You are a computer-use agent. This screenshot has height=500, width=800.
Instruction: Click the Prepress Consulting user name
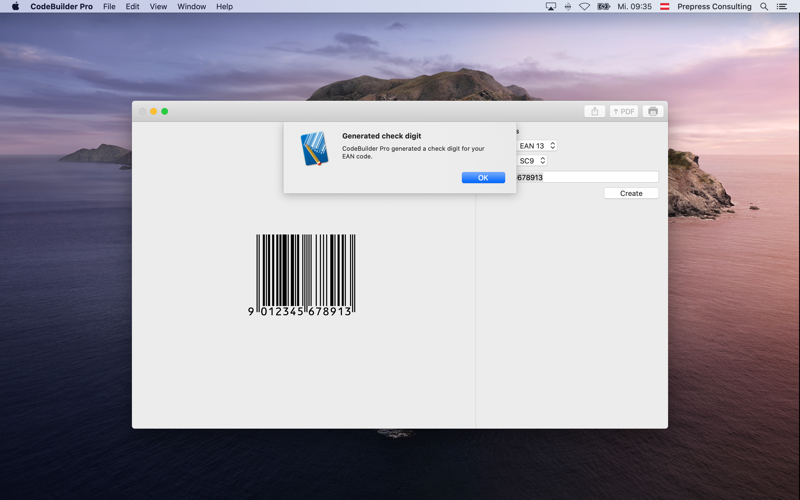click(x=714, y=7)
